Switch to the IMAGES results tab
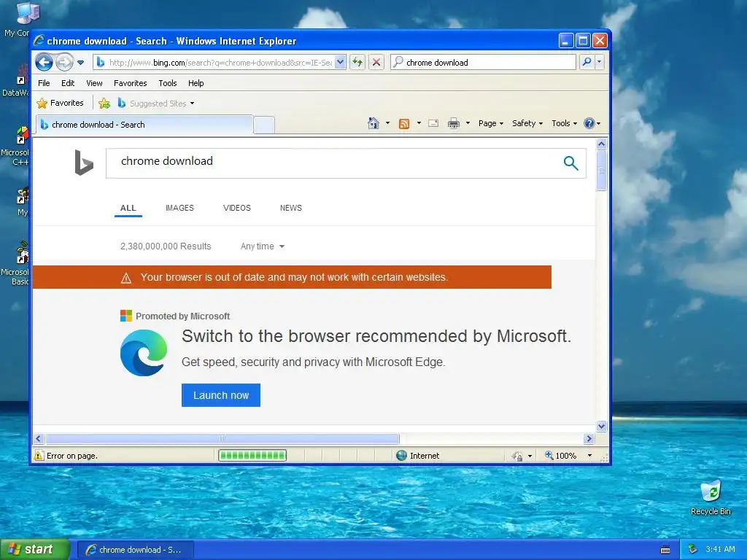This screenshot has height=560, width=747. 179,208
